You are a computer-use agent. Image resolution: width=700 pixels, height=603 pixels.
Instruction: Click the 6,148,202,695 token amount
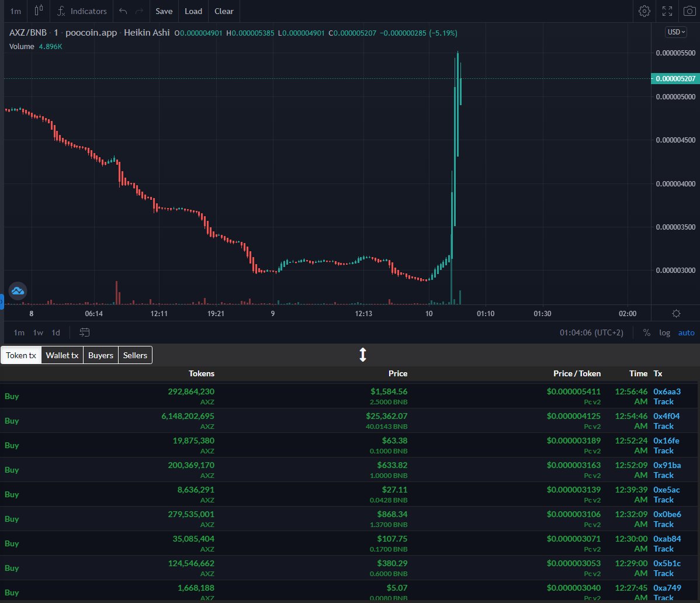188,416
